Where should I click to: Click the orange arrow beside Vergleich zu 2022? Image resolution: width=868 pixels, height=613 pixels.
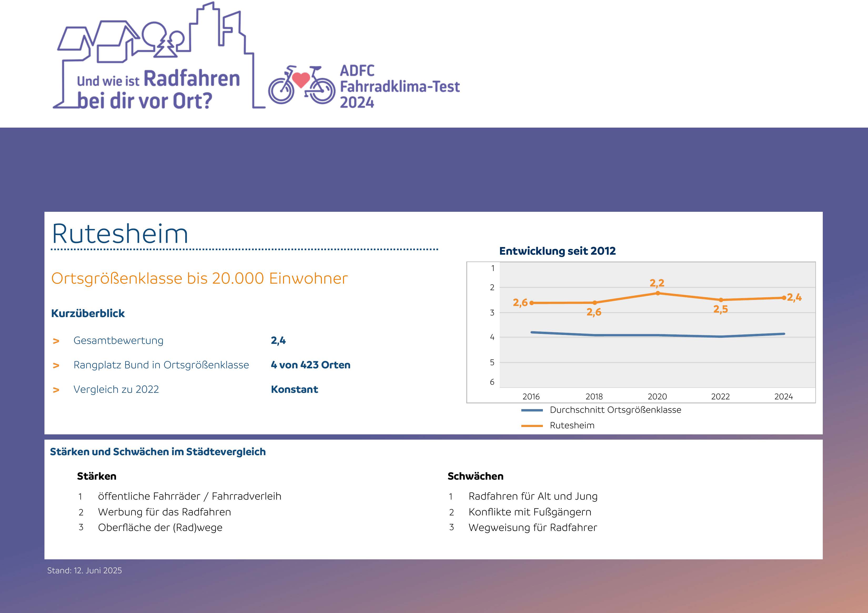point(56,390)
